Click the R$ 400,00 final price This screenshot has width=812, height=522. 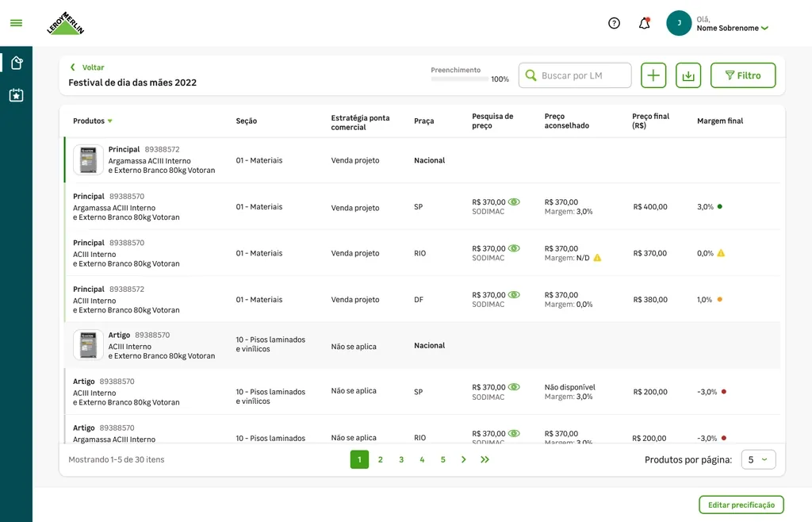[650, 206]
